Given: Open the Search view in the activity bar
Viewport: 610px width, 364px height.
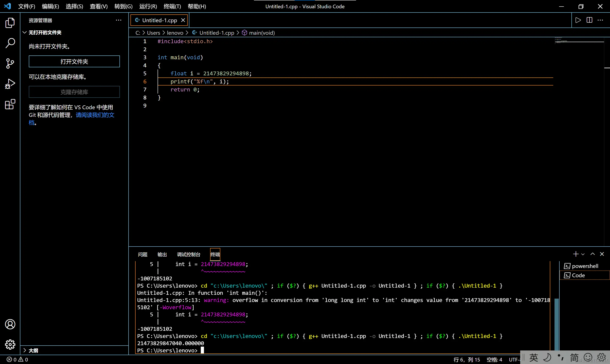Looking at the screenshot, I should (x=10, y=43).
